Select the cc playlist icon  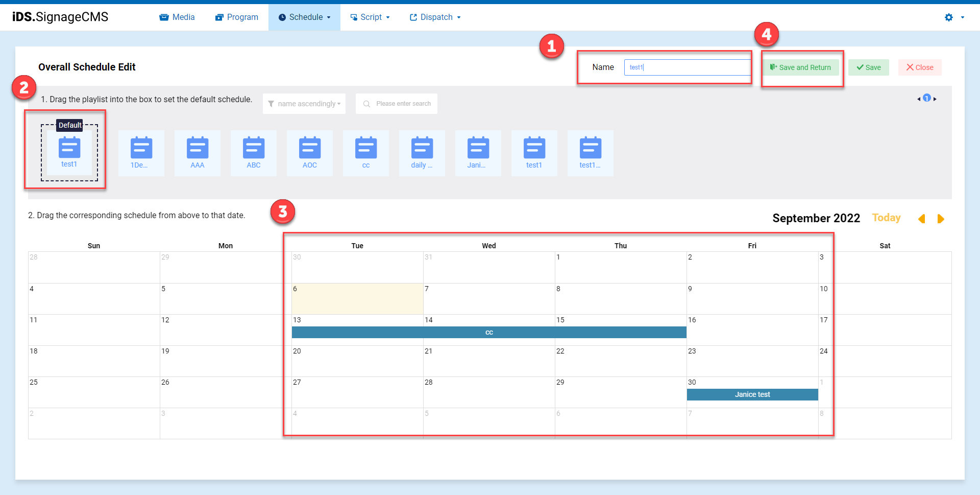(366, 153)
